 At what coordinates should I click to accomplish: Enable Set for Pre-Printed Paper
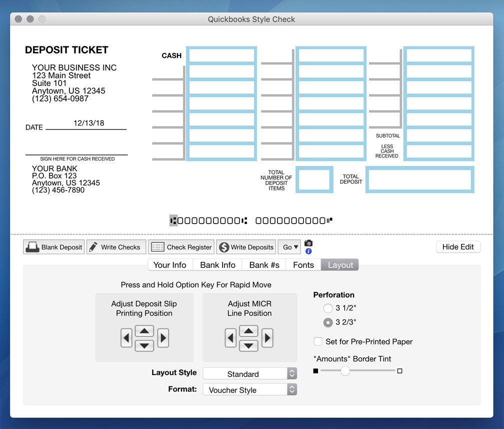point(318,341)
